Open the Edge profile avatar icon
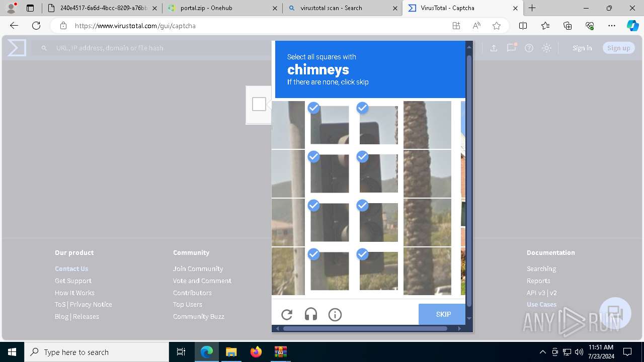644x362 pixels. click(11, 8)
